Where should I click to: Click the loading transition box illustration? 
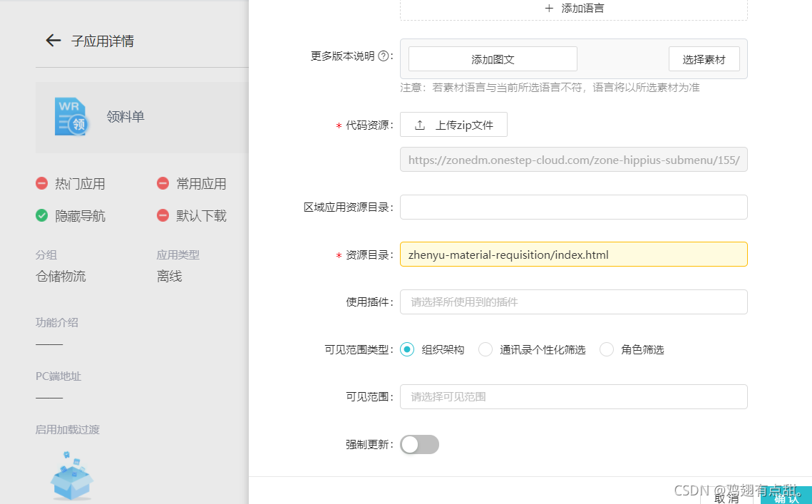(x=71, y=475)
